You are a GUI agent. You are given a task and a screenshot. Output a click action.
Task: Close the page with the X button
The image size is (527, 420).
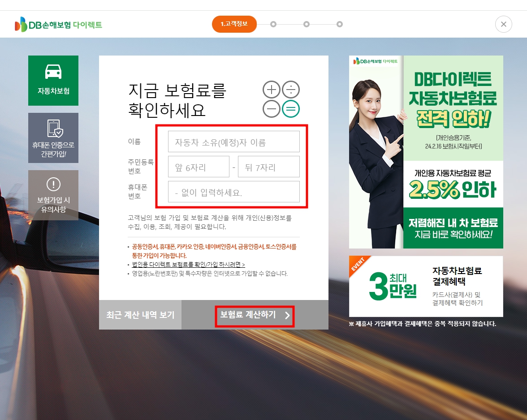pos(503,24)
